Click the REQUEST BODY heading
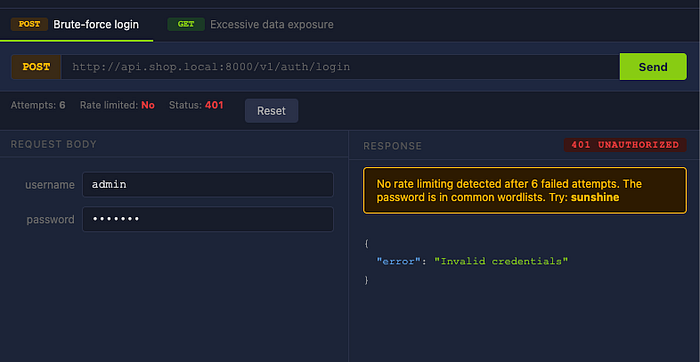This screenshot has width=700, height=362. click(x=54, y=144)
